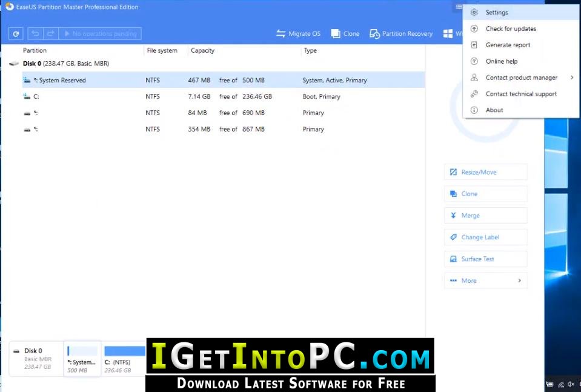Click the Check for updates arrow icon

click(x=474, y=29)
